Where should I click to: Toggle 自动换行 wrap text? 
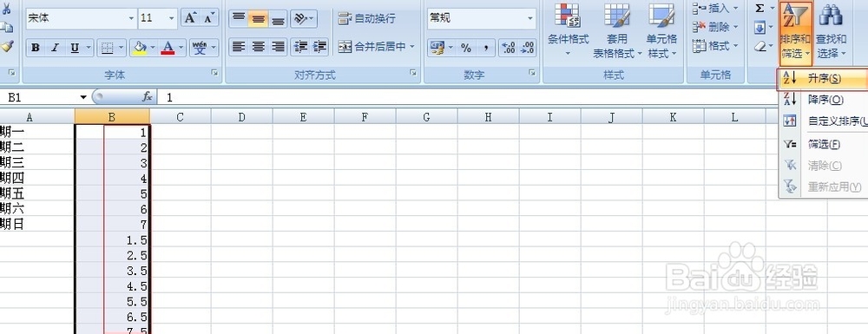(x=367, y=18)
